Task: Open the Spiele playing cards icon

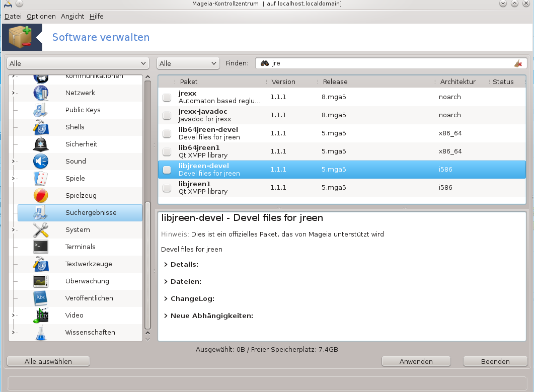Action: coord(41,179)
